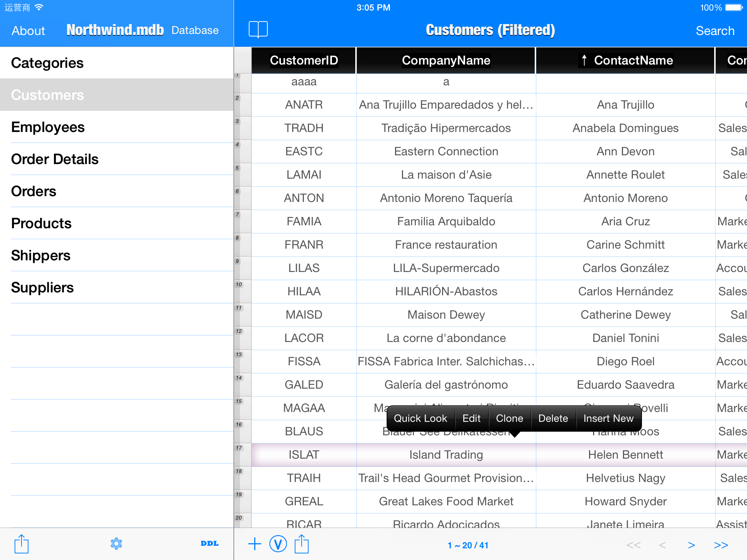Sort by CompanyName column header
Screen dimensions: 747x560
click(446, 61)
